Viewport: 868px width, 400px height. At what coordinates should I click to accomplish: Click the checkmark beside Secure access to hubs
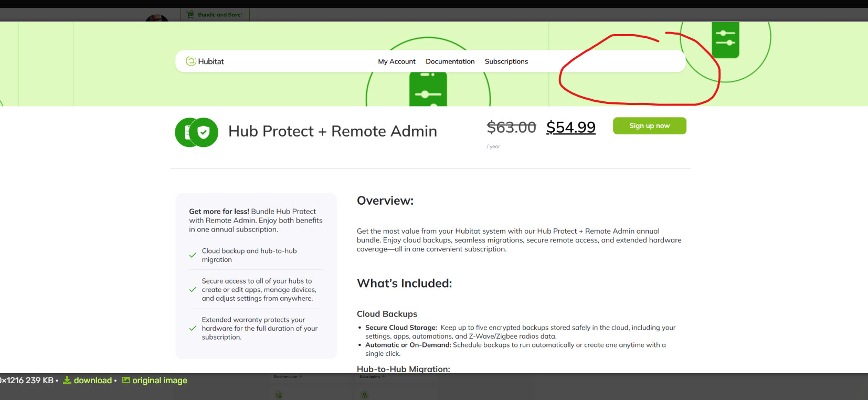193,290
